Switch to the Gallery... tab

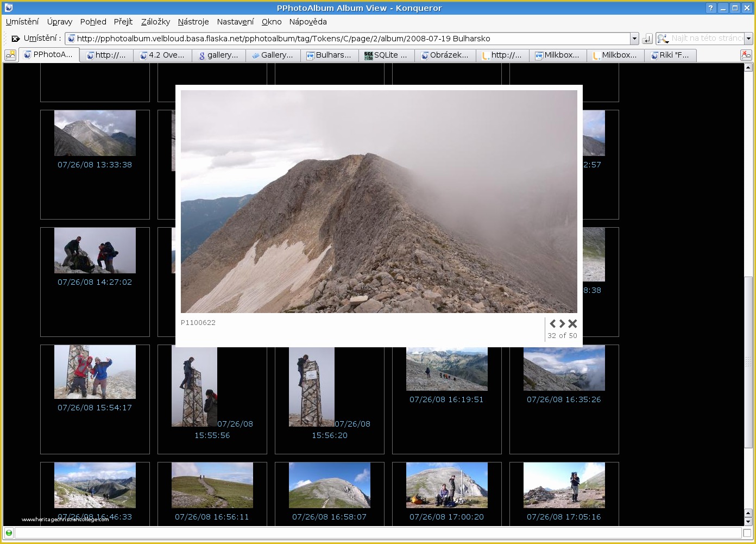(x=273, y=55)
